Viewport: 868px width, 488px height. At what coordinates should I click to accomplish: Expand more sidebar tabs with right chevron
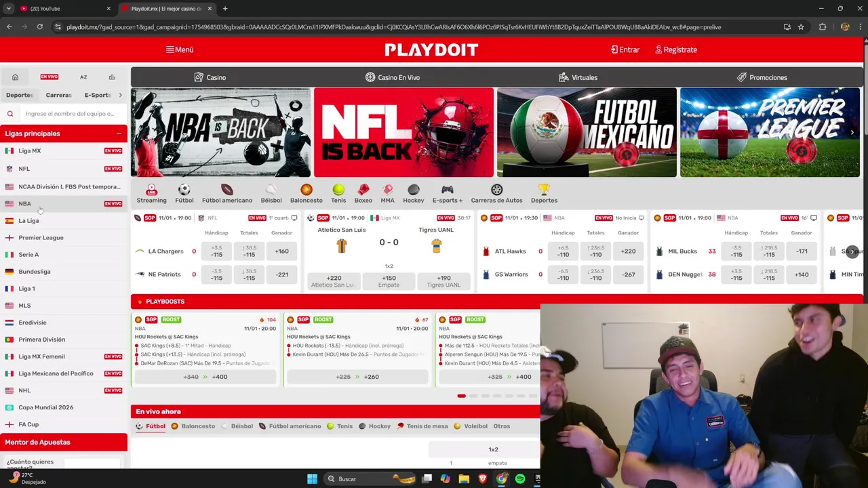pos(121,96)
